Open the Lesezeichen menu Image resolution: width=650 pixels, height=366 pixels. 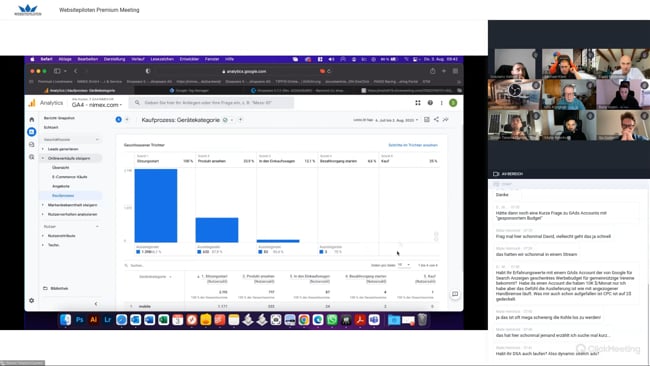(162, 59)
